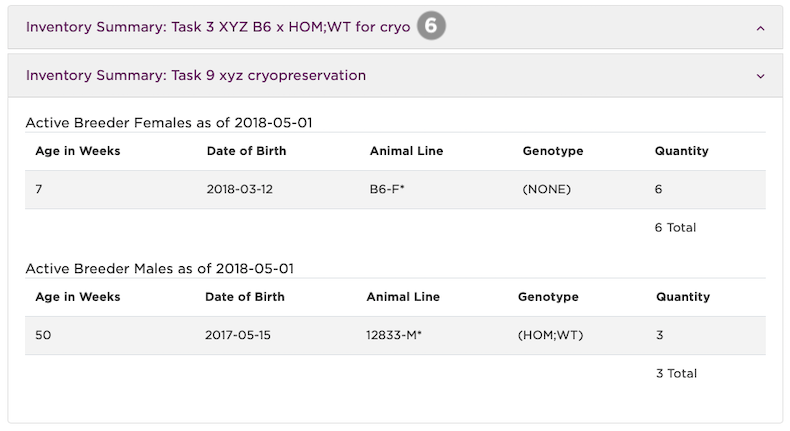Click Age in Weeks header in males table
The height and width of the screenshot is (431, 790).
(78, 297)
